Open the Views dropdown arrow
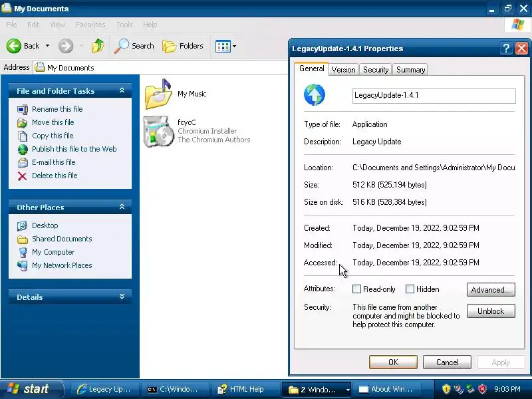The height and width of the screenshot is (399, 532). [234, 46]
